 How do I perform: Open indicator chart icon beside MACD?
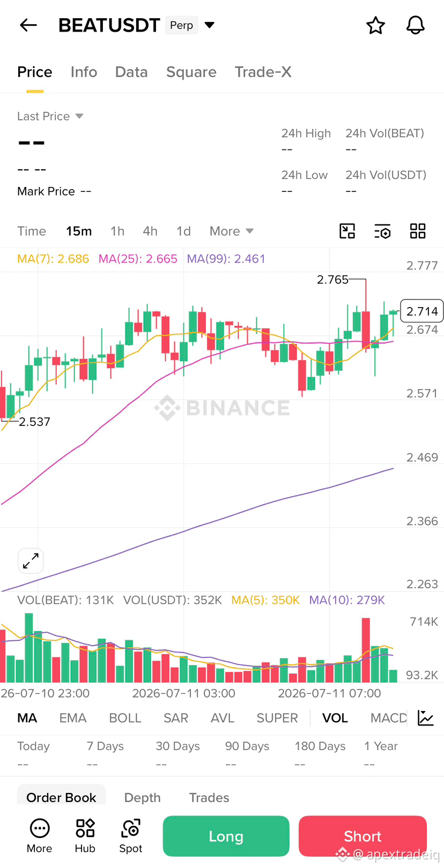click(x=426, y=718)
